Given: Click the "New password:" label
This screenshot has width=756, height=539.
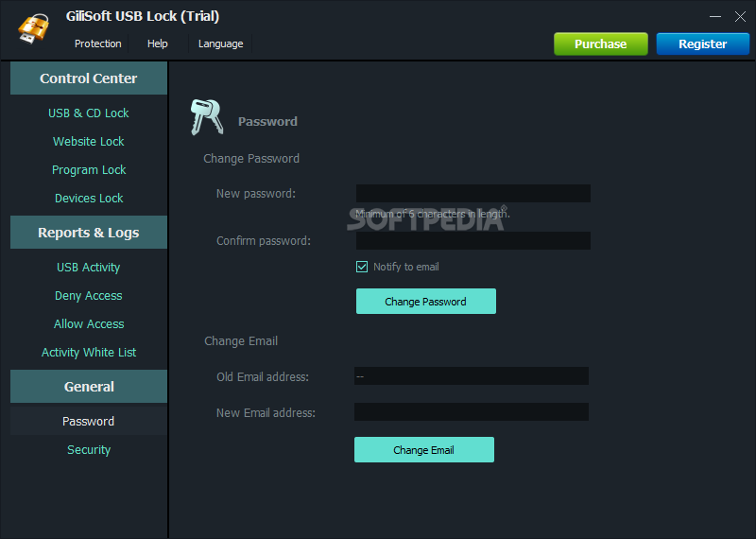Looking at the screenshot, I should (256, 194).
